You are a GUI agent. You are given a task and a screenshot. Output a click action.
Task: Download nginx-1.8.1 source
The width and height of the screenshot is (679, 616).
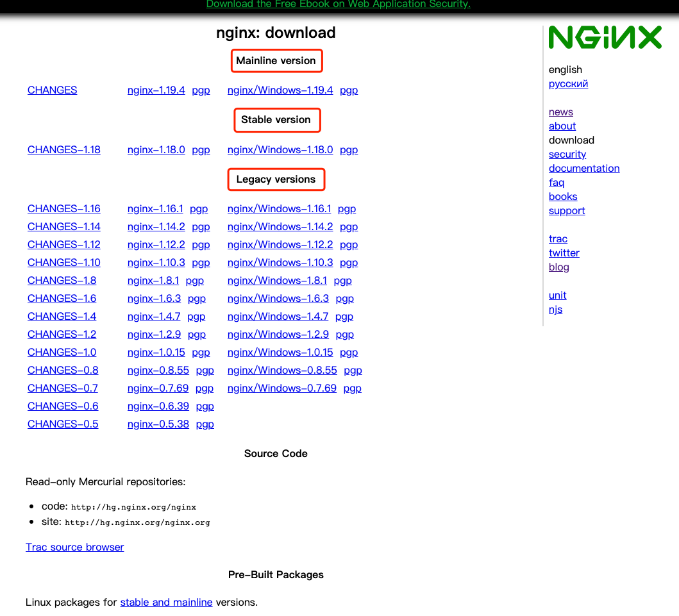(153, 281)
